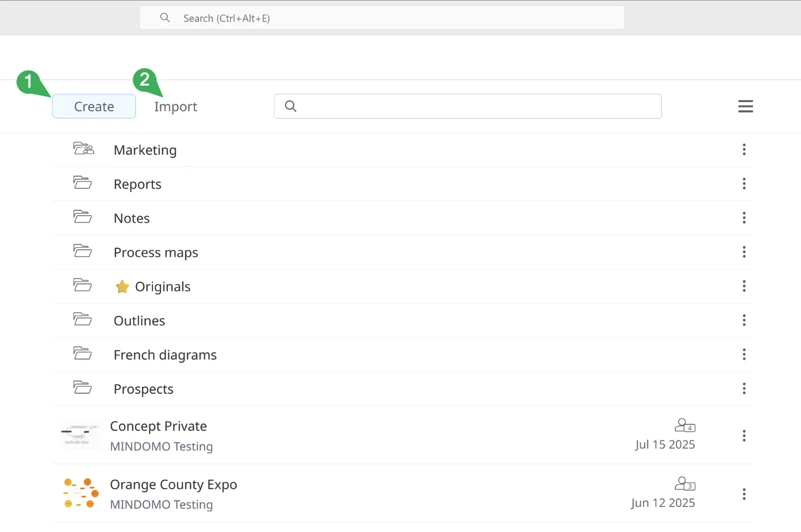Click the map list search box
801x532 pixels.
[468, 106]
